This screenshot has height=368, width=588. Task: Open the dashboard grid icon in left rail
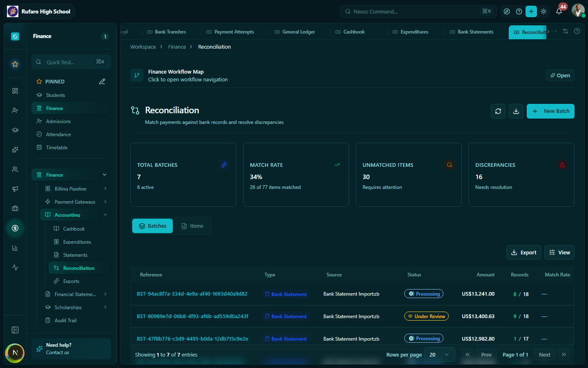15,91
